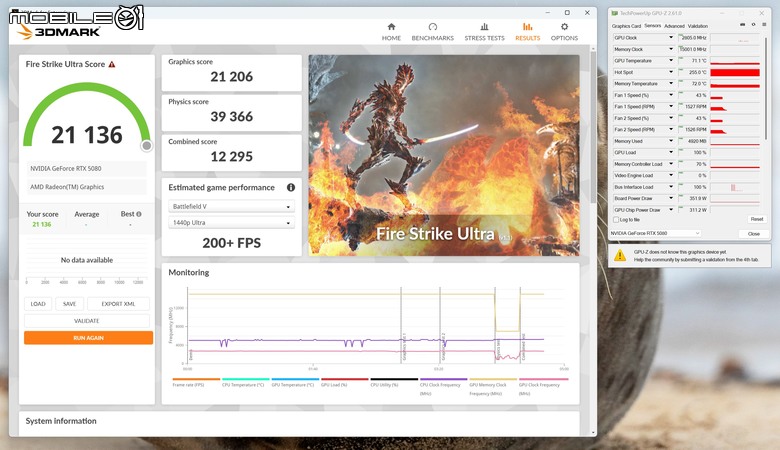The height and width of the screenshot is (450, 780).
Task: Click the Fire Strike Ultra artwork image
Action: pos(444,156)
